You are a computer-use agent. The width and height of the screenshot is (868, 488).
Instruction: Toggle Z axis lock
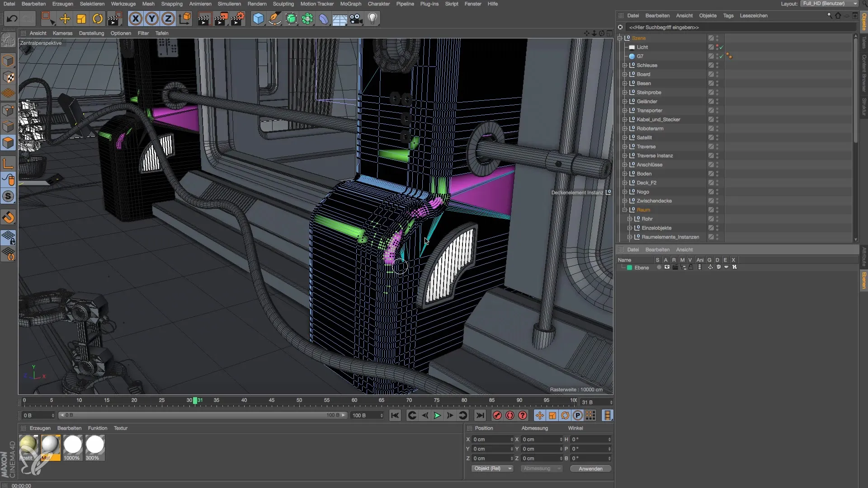point(168,19)
